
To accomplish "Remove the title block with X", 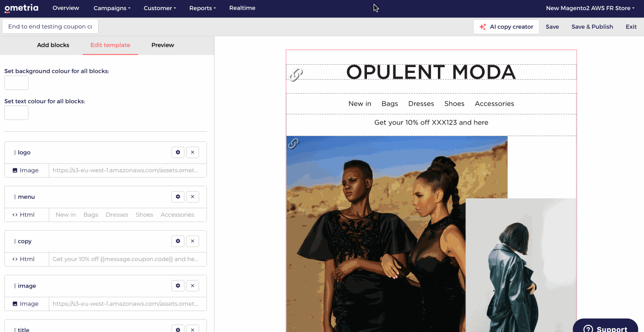I will [192, 329].
